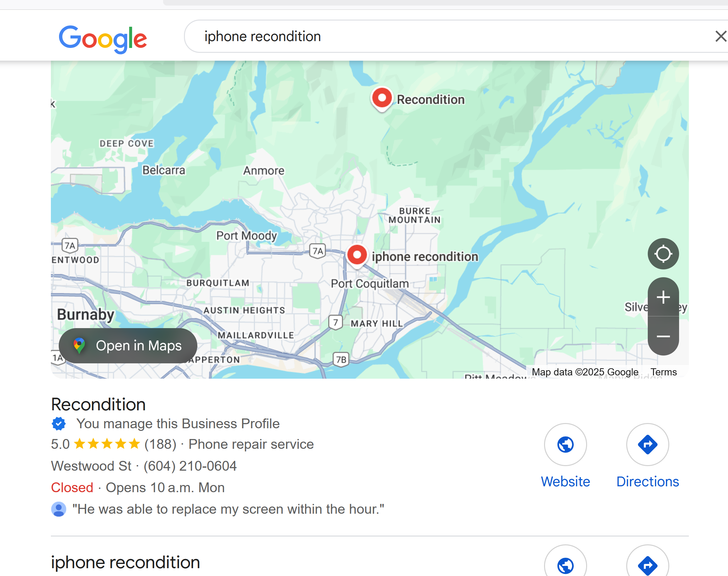Click the Google logo
This screenshot has height=576, width=728.
click(103, 39)
